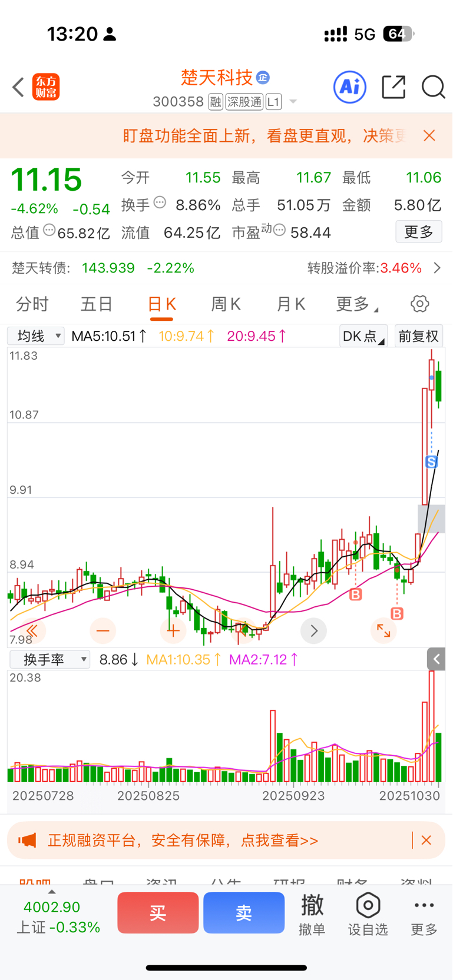Image resolution: width=453 pixels, height=980 pixels.
Task: Tap the 楚天科技 stock title
Action: (217, 77)
